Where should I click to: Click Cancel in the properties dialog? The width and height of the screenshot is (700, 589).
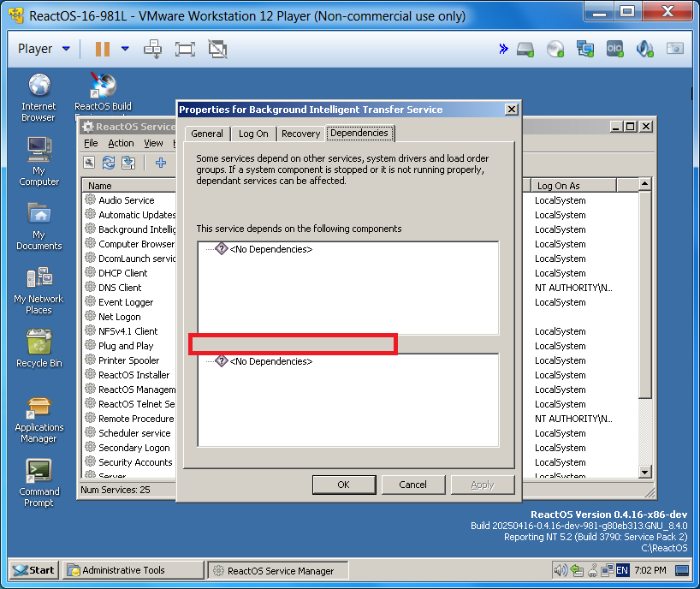coord(413,485)
